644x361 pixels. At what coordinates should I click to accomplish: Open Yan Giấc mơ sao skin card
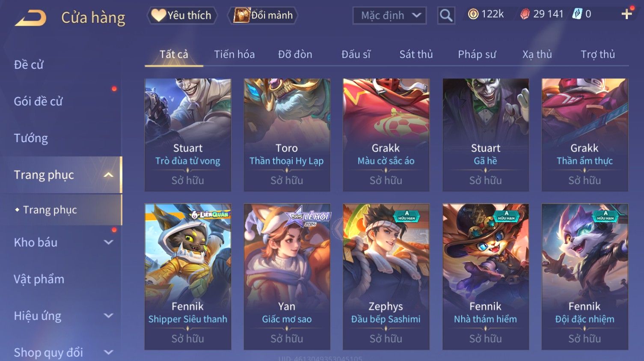pyautogui.click(x=287, y=277)
